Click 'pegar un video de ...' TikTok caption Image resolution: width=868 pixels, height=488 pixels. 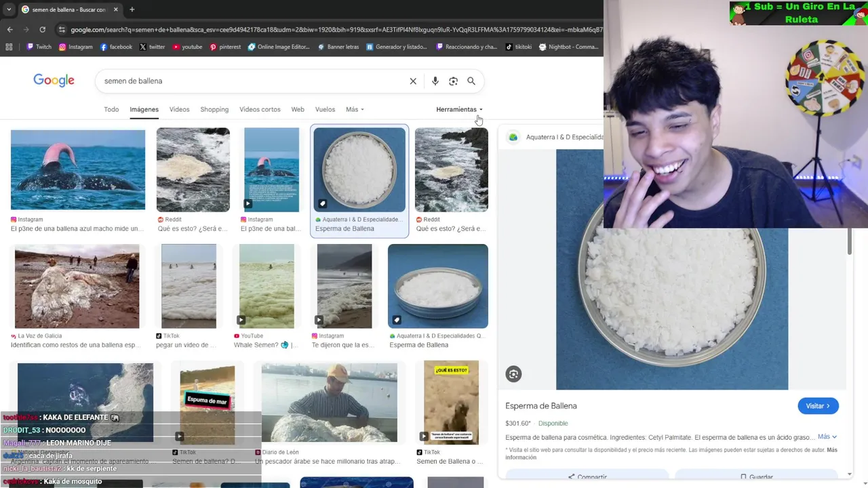pos(186,345)
